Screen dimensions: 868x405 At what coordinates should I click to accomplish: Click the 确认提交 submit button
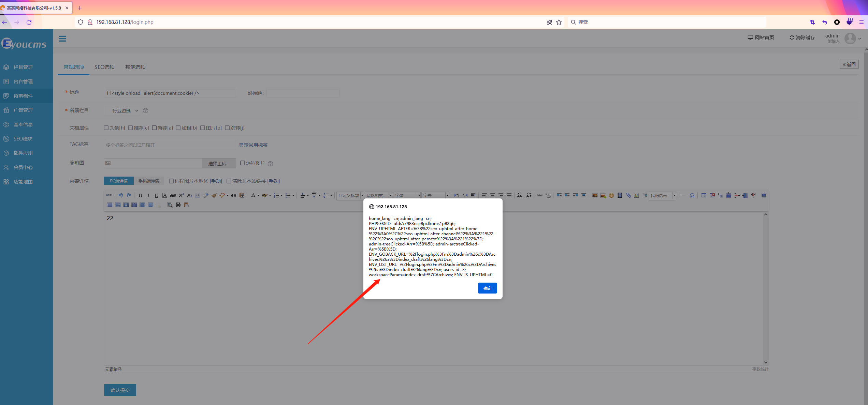120,390
